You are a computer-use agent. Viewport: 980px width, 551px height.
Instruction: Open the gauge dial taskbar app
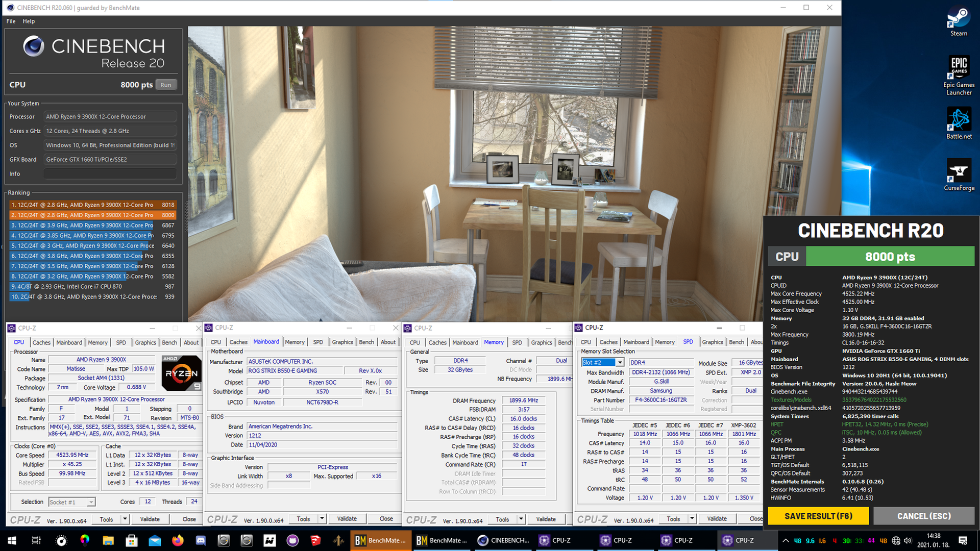click(x=61, y=540)
